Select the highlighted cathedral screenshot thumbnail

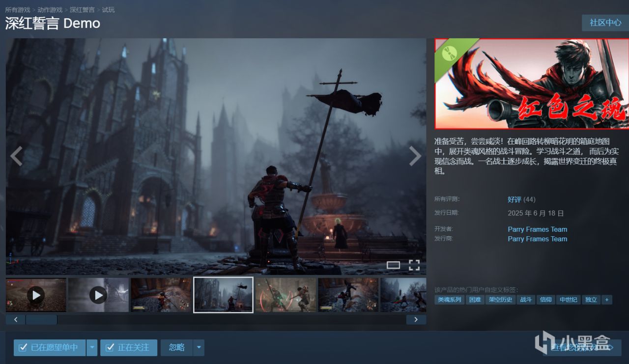223,295
